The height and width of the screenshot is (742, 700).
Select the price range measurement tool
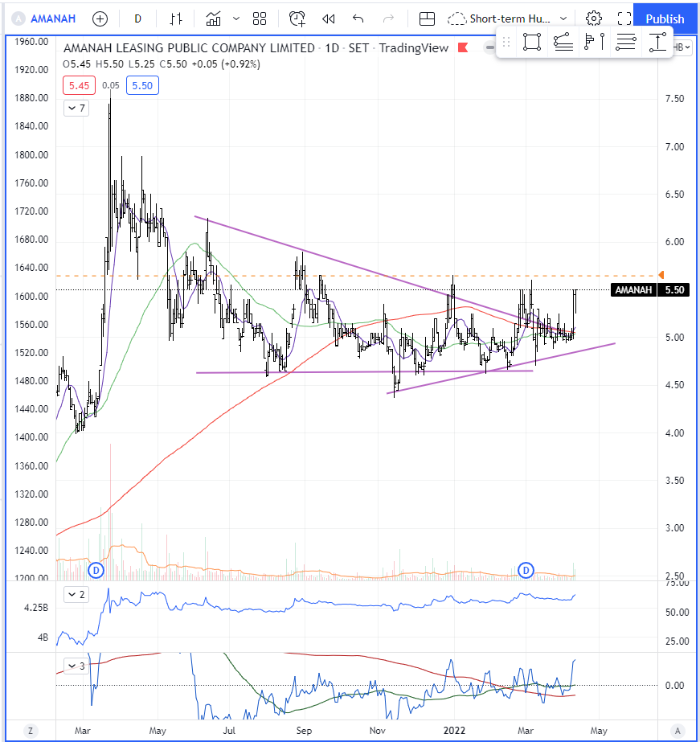(x=657, y=42)
